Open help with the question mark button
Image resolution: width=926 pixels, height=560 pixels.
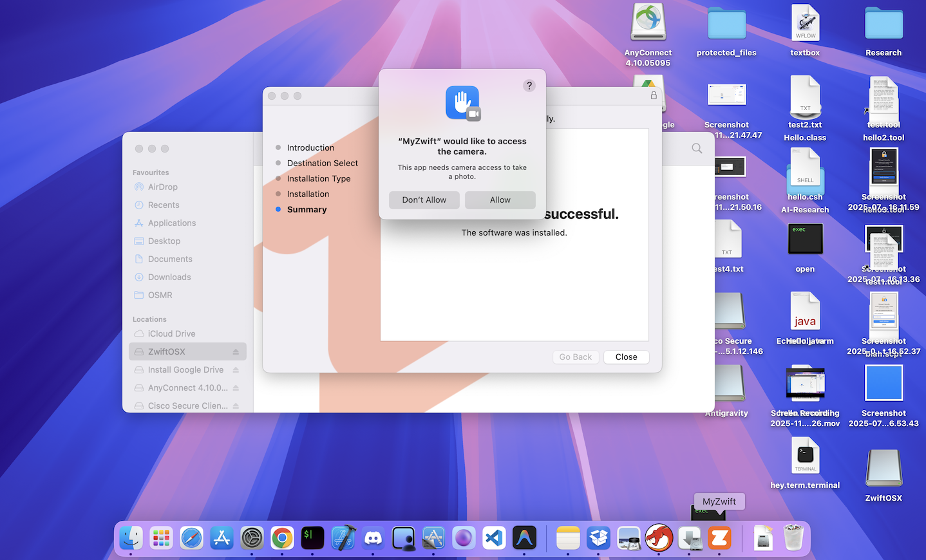(x=529, y=86)
